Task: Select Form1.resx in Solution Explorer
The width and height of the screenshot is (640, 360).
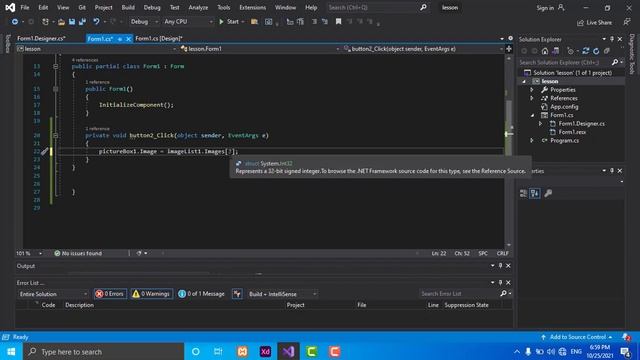Action: pyautogui.click(x=572, y=132)
